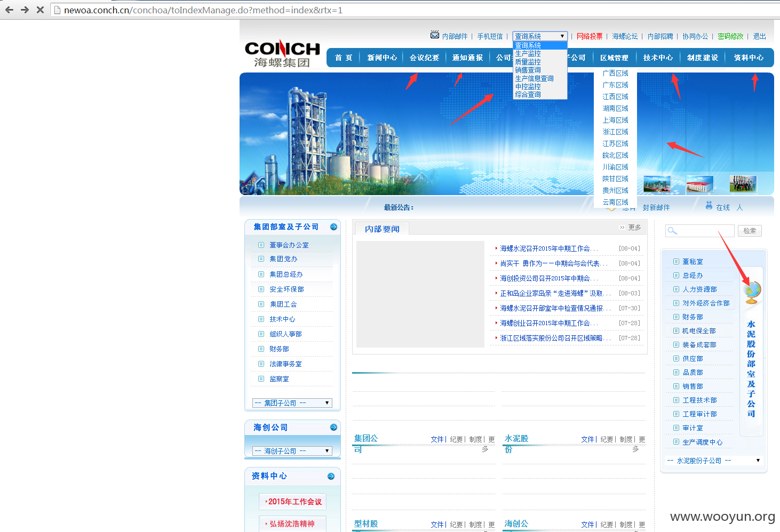780x532 pixels.
Task: Click the list icon beside 董事会办公室
Action: (x=261, y=245)
